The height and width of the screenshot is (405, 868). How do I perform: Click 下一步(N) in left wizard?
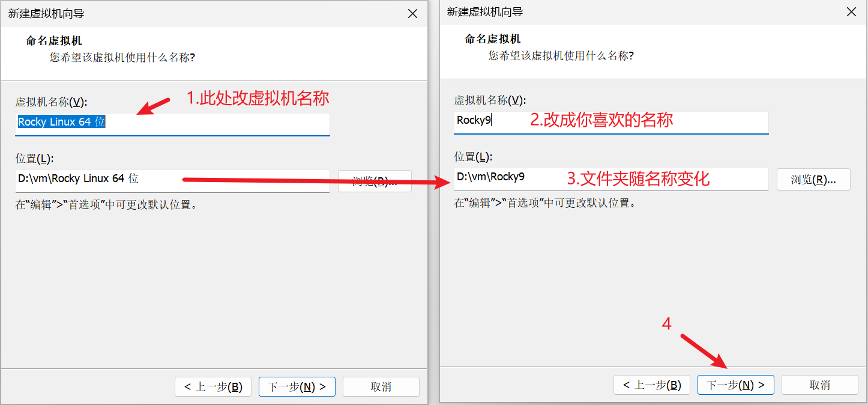297,387
